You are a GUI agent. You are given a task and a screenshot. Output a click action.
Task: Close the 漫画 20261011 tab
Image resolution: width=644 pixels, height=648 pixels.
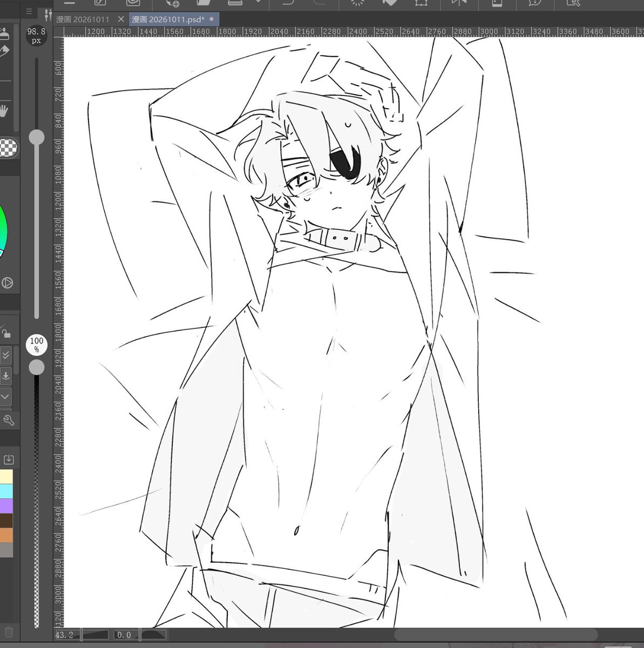tap(121, 19)
